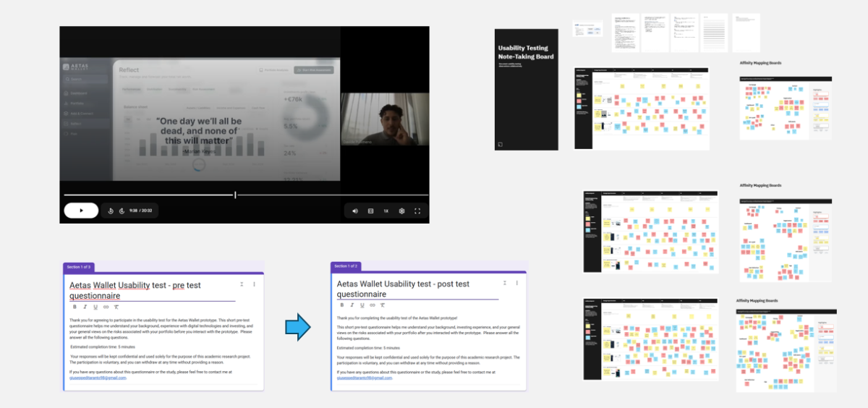Italic icon in post test questionnaire form
The width and height of the screenshot is (868, 408).
352,305
